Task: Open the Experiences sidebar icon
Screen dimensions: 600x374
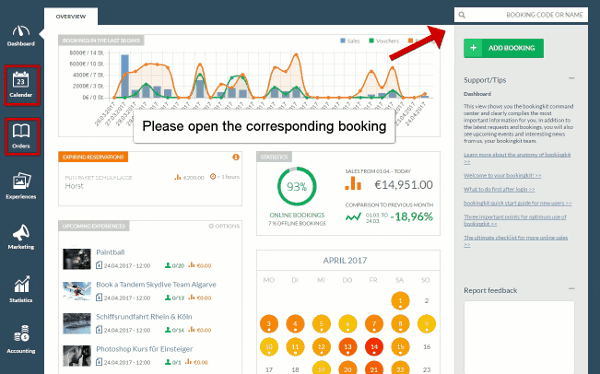Action: (x=21, y=186)
